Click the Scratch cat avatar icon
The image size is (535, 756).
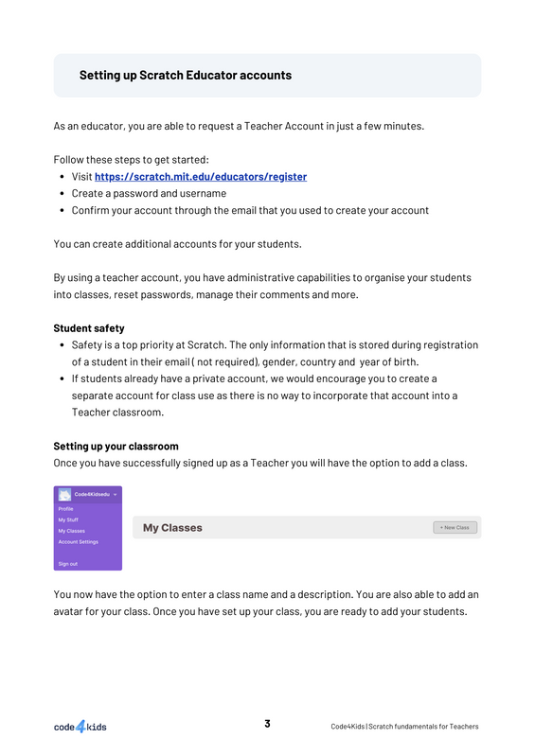pyautogui.click(x=64, y=494)
